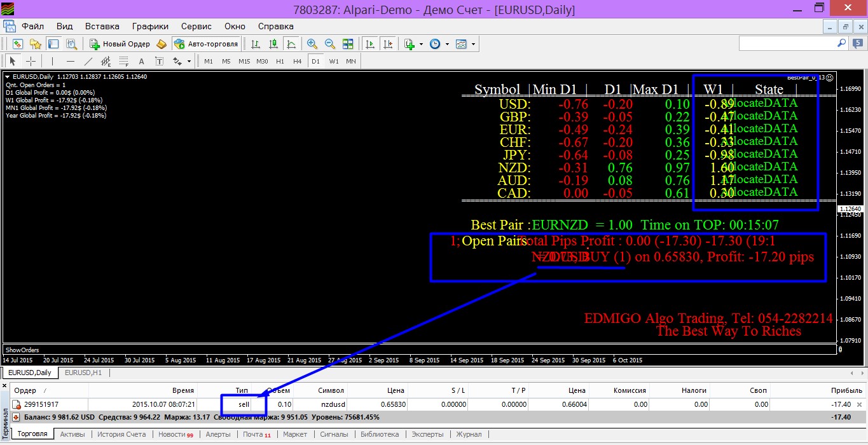Screen dimensions: 868x445
Task: Open the Справка menu
Action: coord(275,26)
